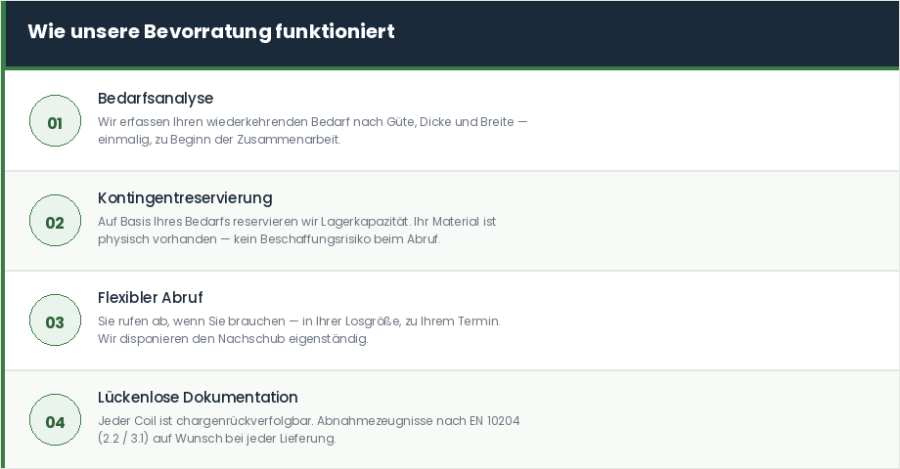Open the Kontingentreservierung step title
This screenshot has width=900, height=469.
click(x=185, y=198)
